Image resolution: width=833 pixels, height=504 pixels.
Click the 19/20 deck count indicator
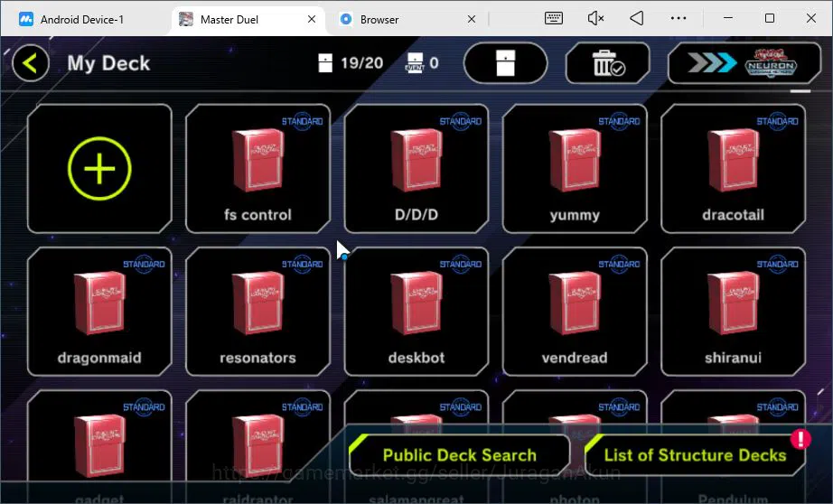[351, 63]
